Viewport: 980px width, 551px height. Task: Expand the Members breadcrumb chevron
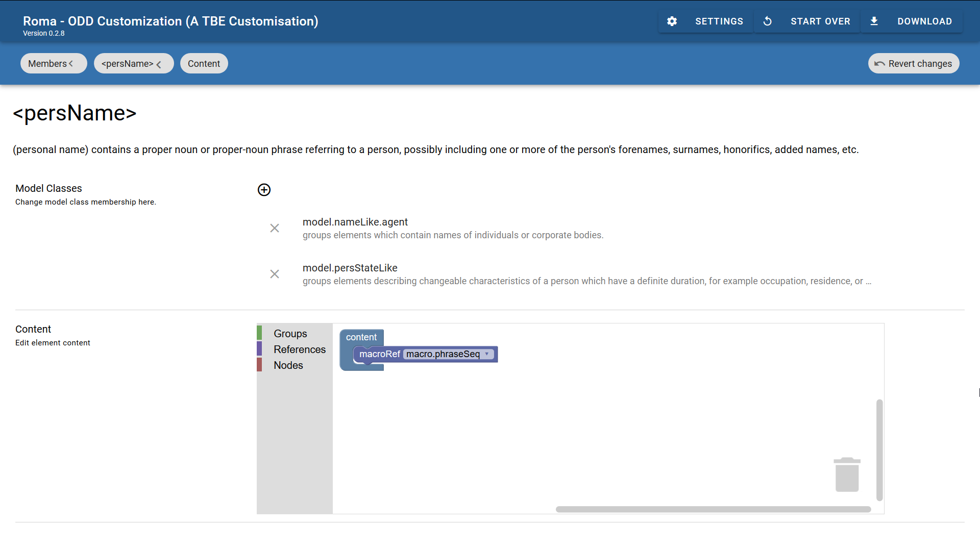click(71, 64)
